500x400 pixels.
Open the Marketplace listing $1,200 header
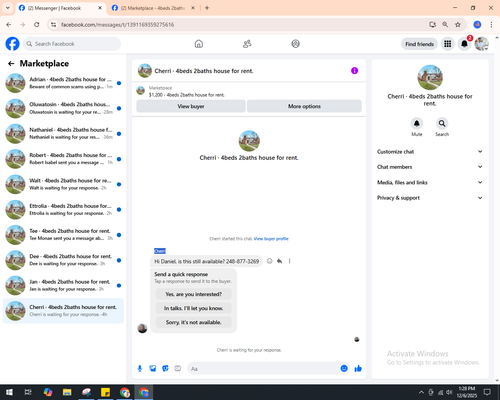coord(187,91)
